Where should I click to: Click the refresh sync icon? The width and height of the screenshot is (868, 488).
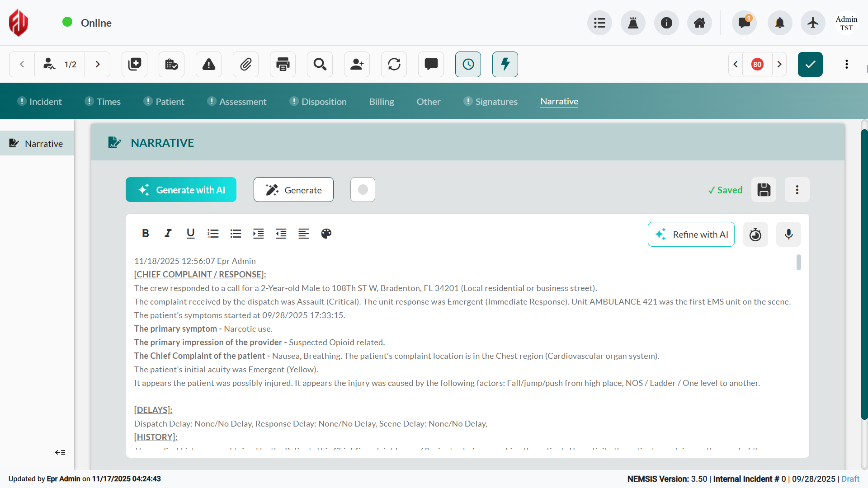(x=394, y=64)
